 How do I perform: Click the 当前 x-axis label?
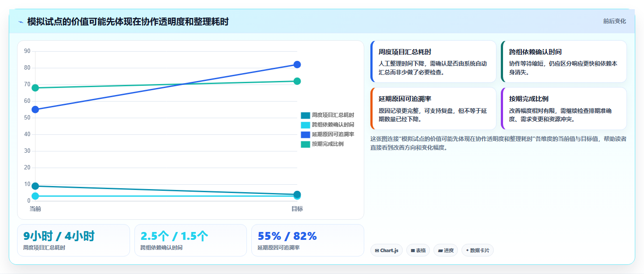coord(35,209)
